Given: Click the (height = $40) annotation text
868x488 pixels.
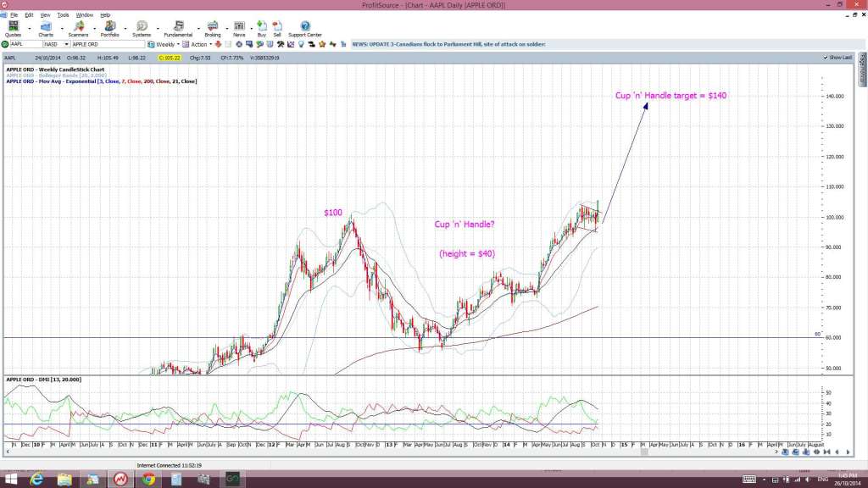Looking at the screenshot, I should pos(467,253).
